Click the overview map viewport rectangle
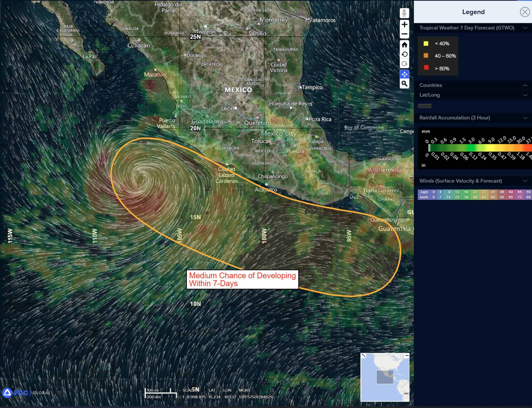The width and height of the screenshot is (532, 408). pyautogui.click(x=385, y=377)
